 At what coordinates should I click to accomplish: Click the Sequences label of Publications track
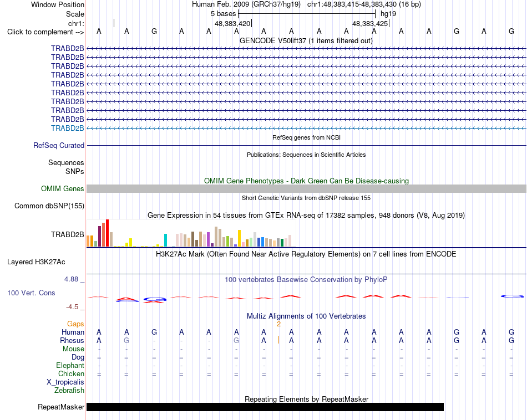pos(66,162)
